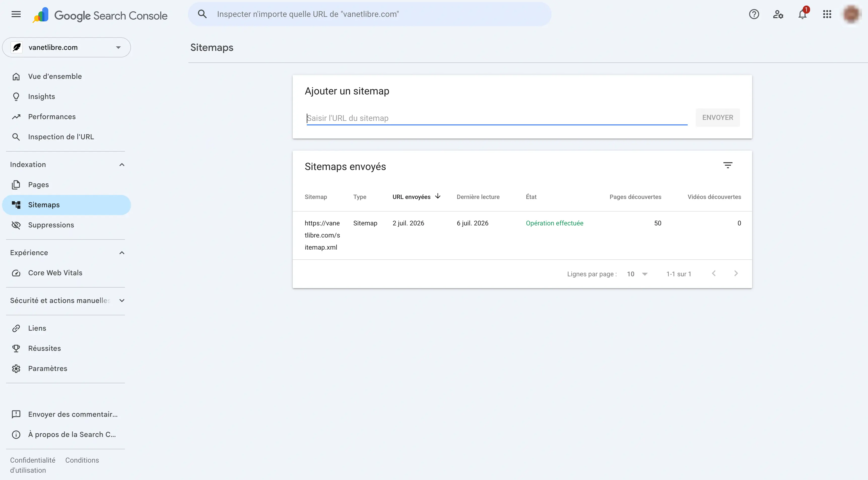Collapse the Expérience section
Image resolution: width=868 pixels, height=480 pixels.
(122, 253)
